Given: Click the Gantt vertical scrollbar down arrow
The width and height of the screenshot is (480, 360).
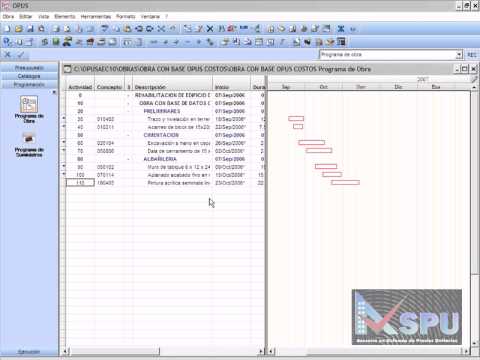Looking at the screenshot, I should [x=474, y=344].
